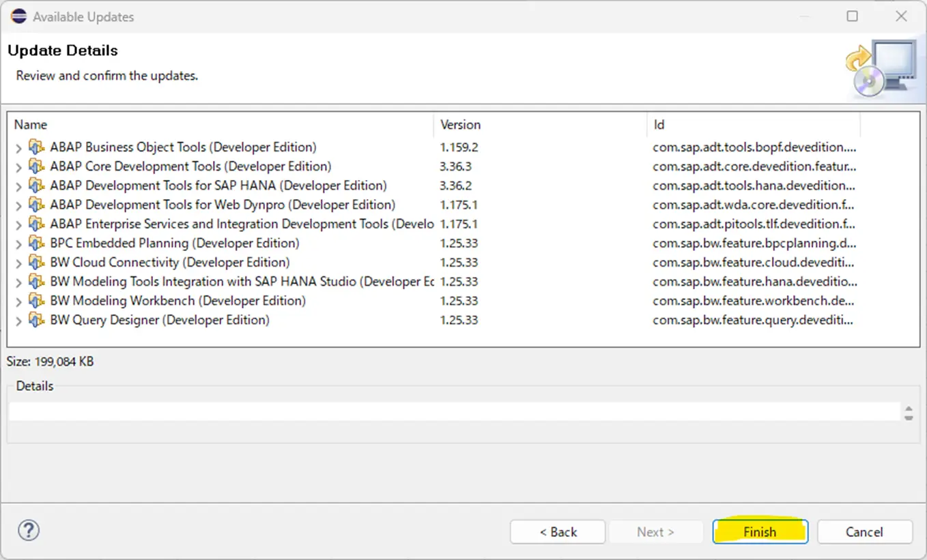
Task: Expand ABAP Core Development Tools row
Action: click(x=18, y=166)
